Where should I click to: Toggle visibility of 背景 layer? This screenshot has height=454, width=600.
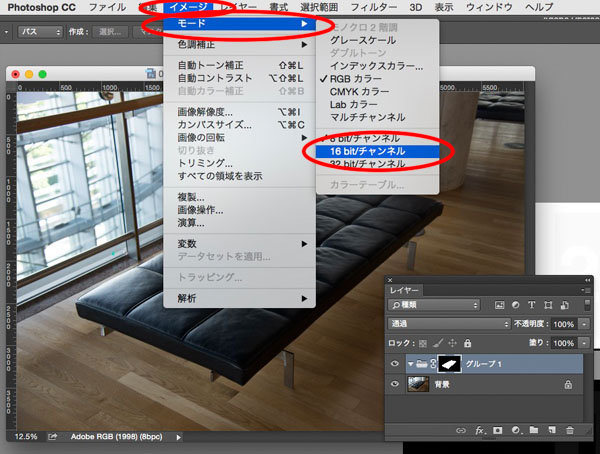coord(396,385)
